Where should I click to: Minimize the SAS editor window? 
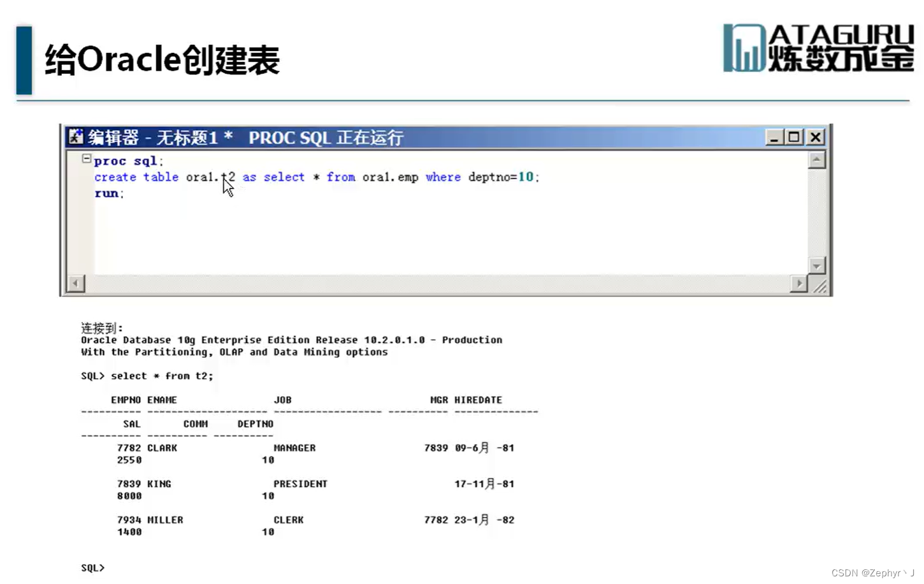point(774,137)
